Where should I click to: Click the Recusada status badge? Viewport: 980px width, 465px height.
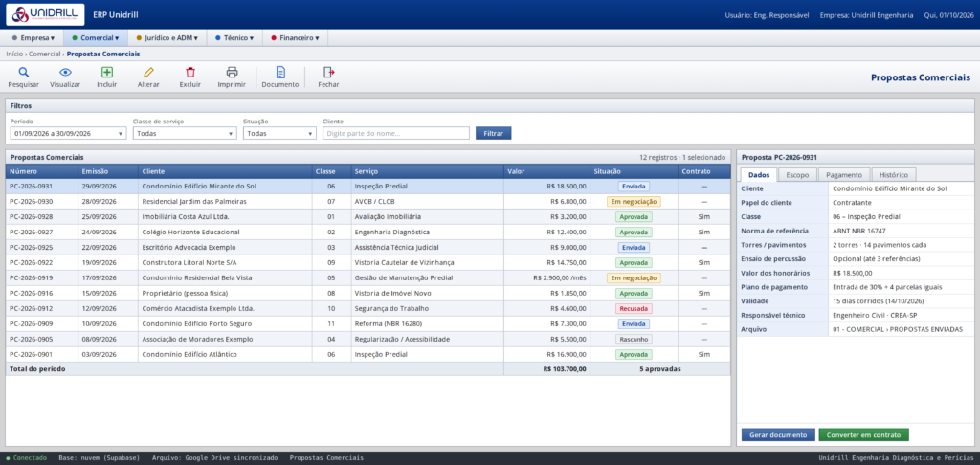(x=634, y=309)
